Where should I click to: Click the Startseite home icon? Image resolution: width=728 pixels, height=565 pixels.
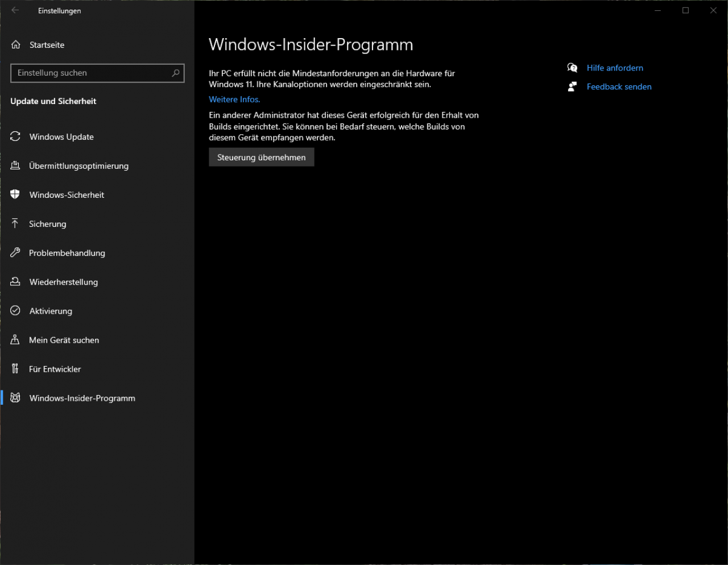click(x=16, y=44)
